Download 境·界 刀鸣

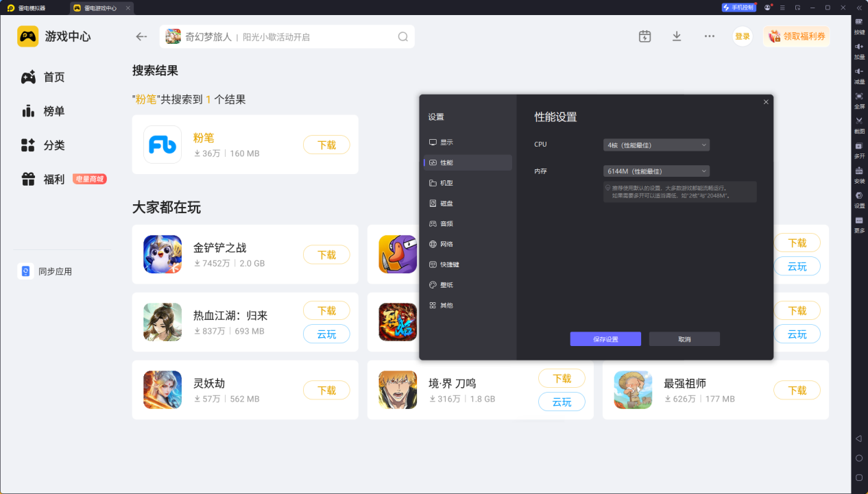pos(562,378)
